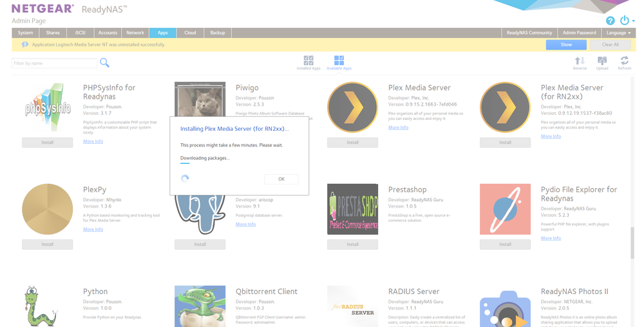
Task: Click the Python snake icon
Action: point(40,306)
